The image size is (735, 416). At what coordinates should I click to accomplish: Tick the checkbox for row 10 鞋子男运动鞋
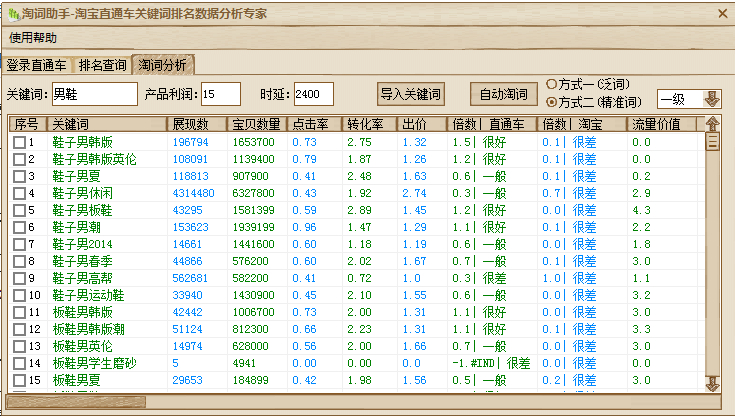[19, 295]
